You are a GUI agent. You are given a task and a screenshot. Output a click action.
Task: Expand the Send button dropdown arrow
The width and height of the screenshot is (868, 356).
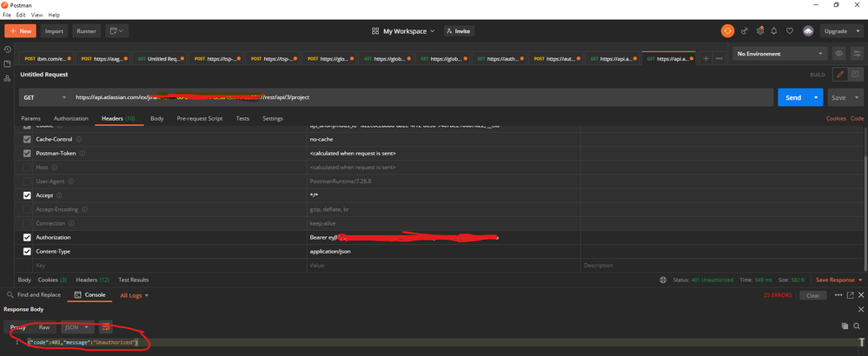816,97
